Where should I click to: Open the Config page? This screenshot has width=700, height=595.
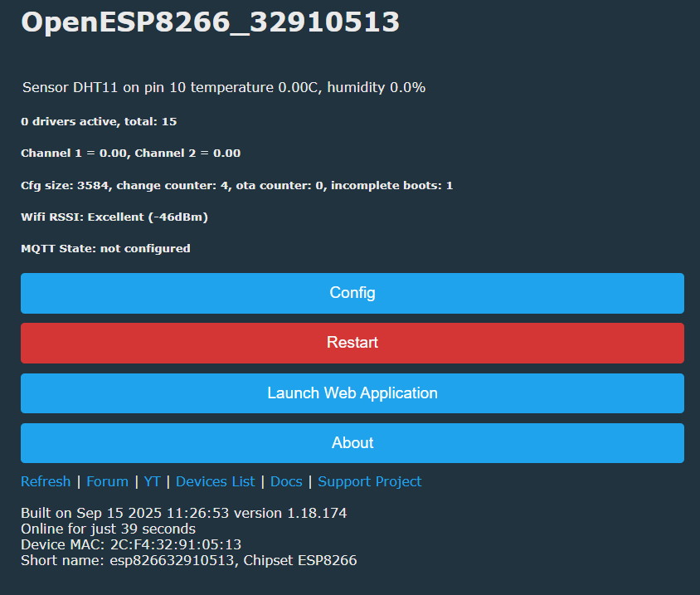pos(352,293)
